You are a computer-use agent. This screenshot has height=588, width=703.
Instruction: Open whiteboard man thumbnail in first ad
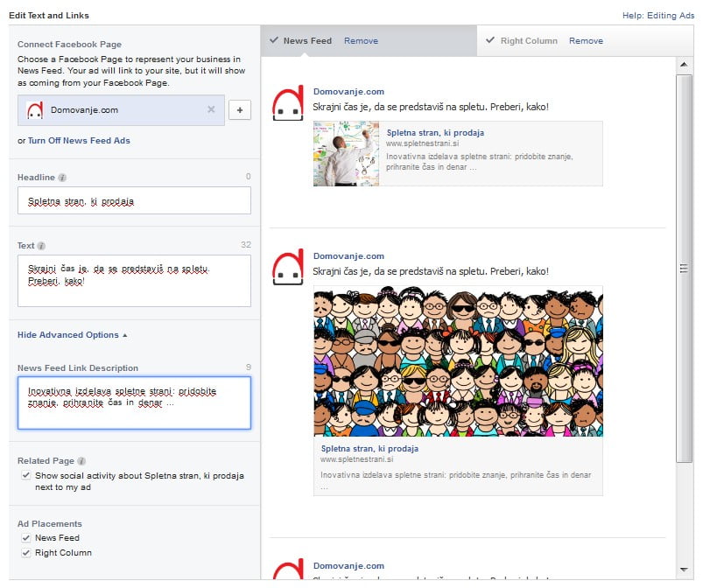point(346,153)
